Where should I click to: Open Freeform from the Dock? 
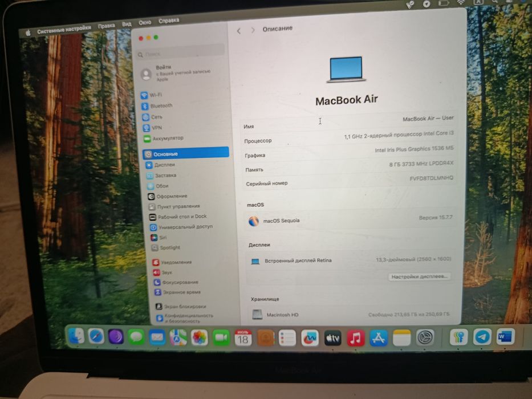[x=310, y=338]
